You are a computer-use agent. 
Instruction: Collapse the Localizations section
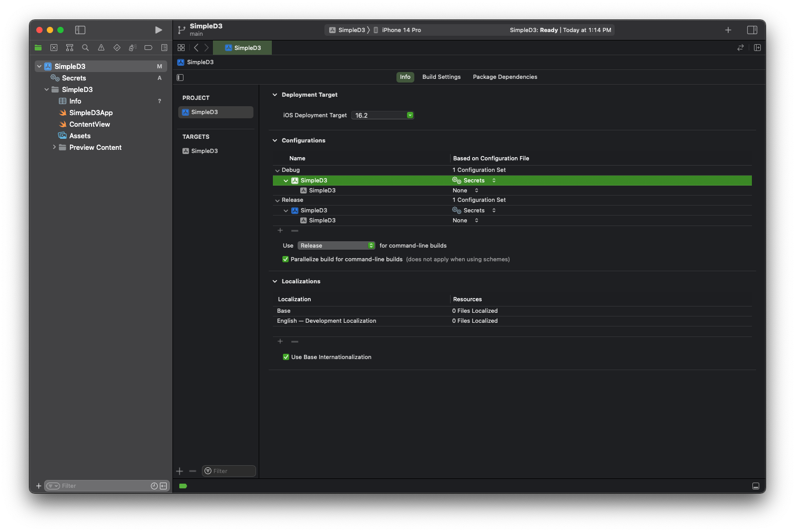point(274,281)
